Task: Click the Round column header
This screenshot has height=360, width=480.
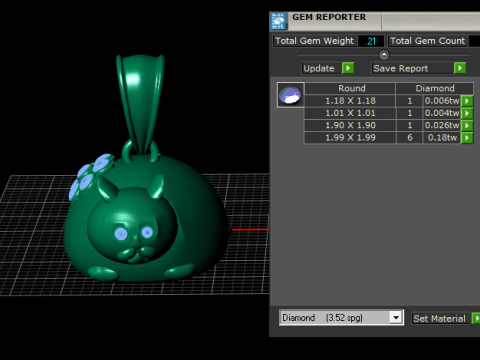Action: point(350,88)
